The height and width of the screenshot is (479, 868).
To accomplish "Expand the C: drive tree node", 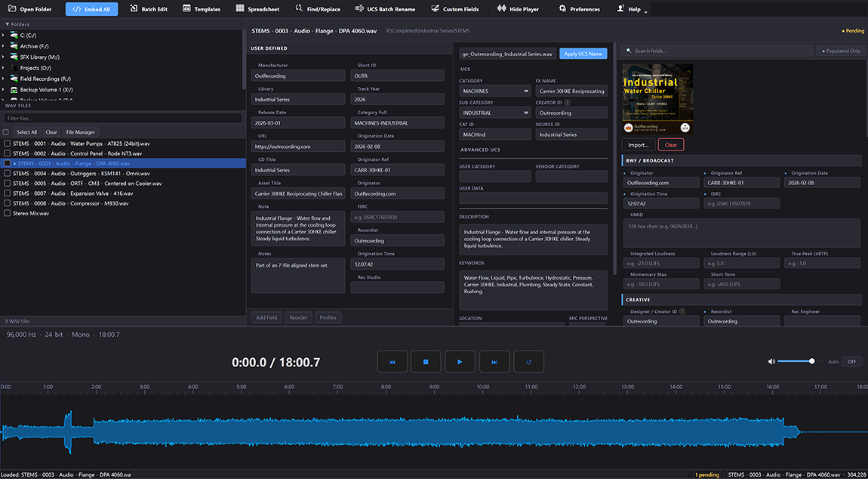I will [3, 36].
